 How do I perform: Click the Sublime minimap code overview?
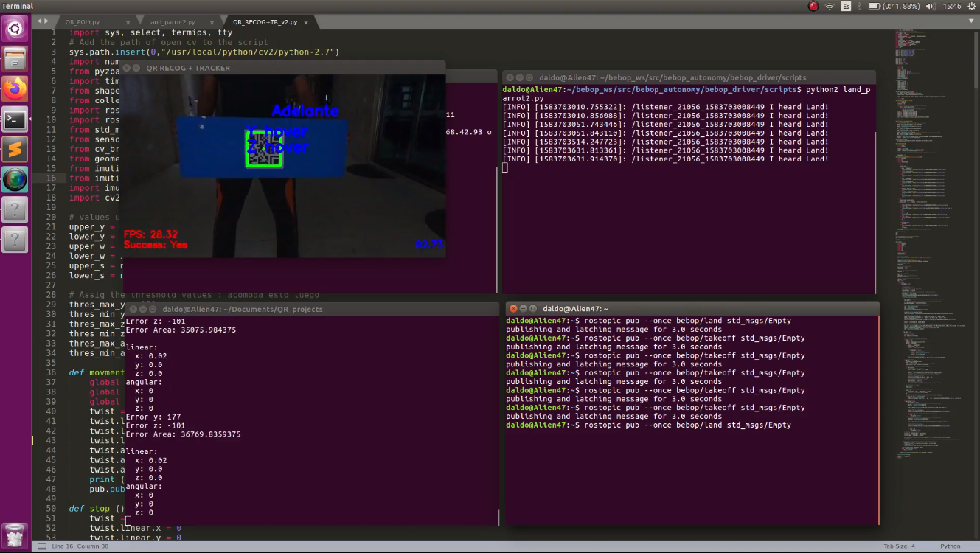click(x=933, y=243)
